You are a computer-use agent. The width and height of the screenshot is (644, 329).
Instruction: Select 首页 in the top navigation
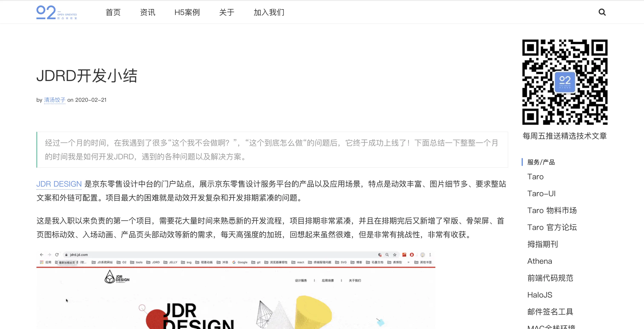pyautogui.click(x=113, y=12)
